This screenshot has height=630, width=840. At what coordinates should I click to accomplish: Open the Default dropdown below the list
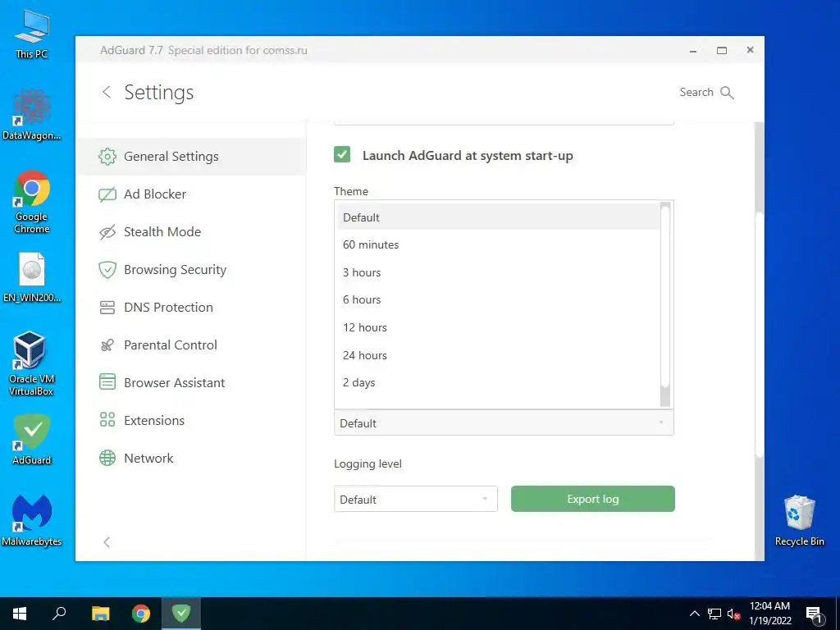[x=504, y=423]
